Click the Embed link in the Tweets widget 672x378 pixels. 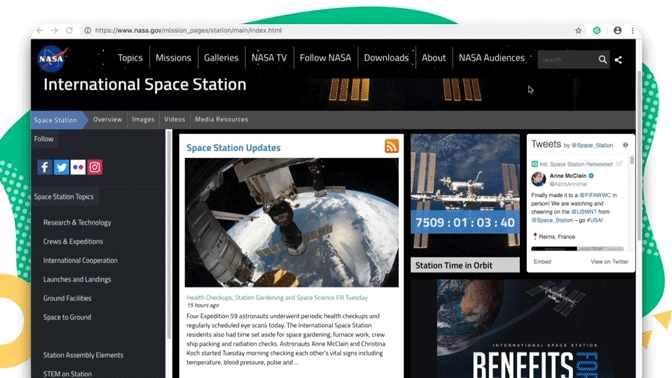point(542,261)
